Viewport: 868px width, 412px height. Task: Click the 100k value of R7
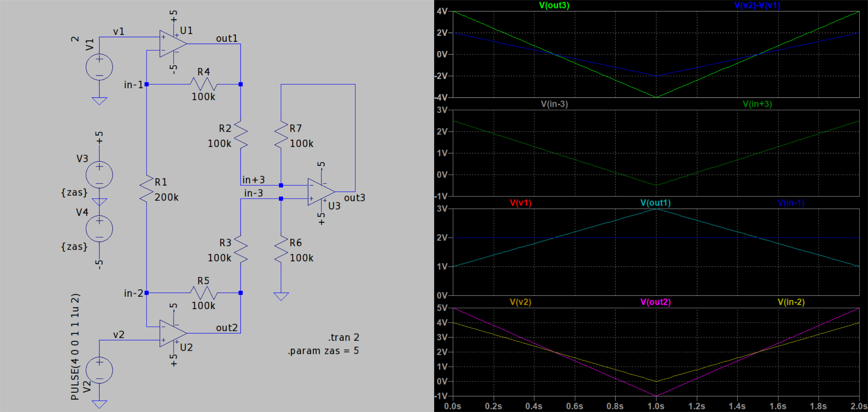coord(302,144)
